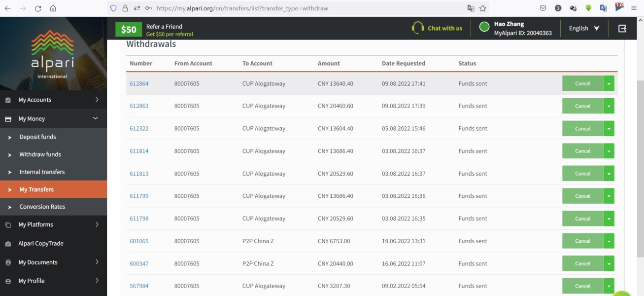Click the bookmark star icon in address bar
Viewport: 644px width, 296px height.
(483, 8)
